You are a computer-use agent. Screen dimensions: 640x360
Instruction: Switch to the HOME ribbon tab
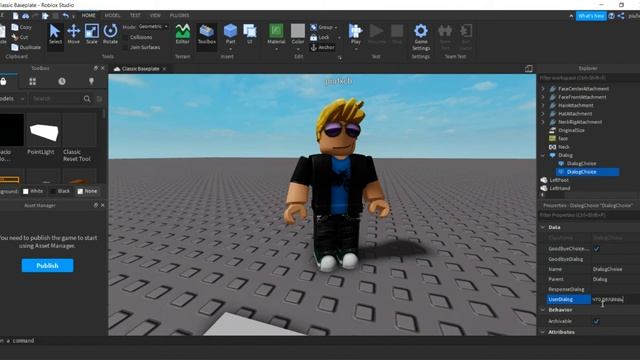point(89,16)
